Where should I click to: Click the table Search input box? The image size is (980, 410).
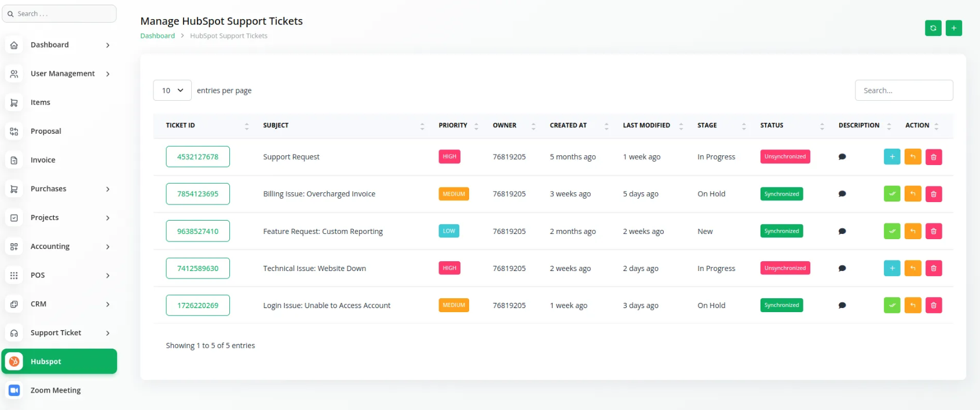point(904,90)
